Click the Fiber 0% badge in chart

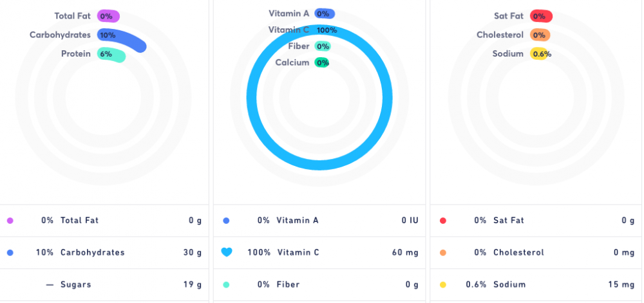coord(323,46)
